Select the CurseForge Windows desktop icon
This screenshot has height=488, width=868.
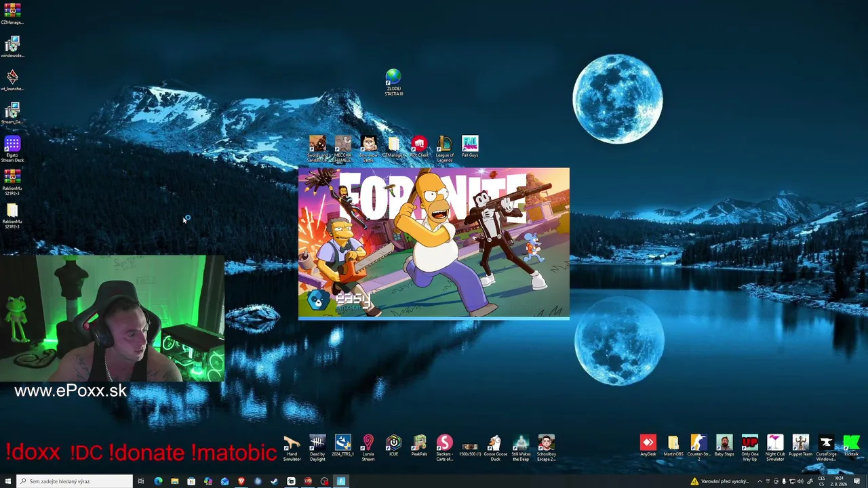pos(826,448)
